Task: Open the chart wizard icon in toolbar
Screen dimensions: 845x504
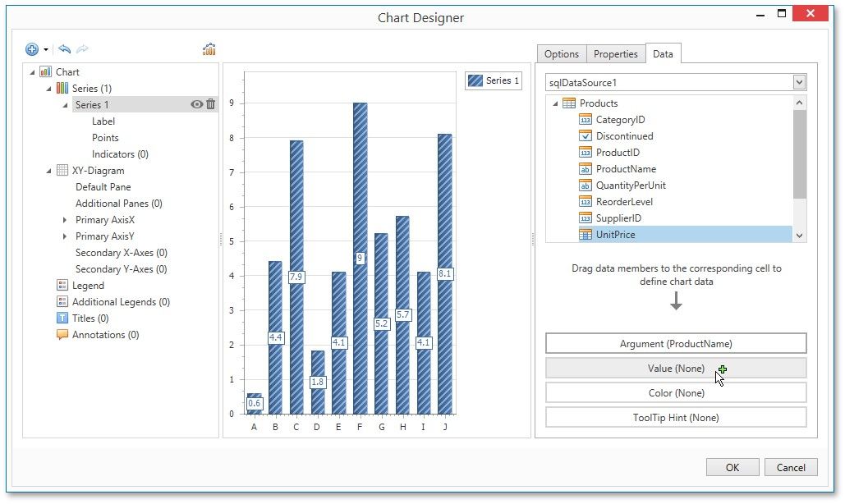Action: pos(209,49)
